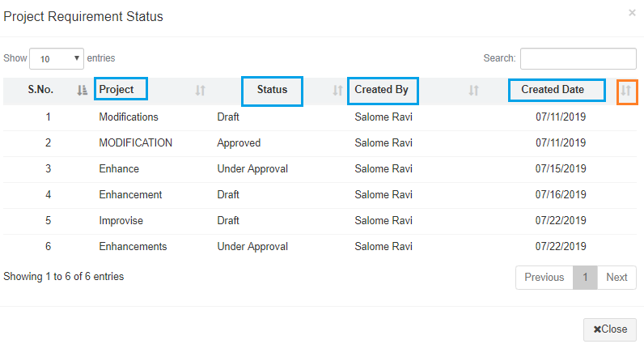Select page 1 in pagination
644x344 pixels.
[x=585, y=278]
